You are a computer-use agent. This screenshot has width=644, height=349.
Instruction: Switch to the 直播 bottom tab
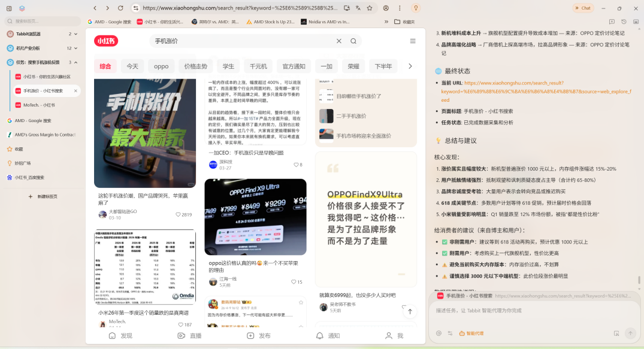coord(190,336)
